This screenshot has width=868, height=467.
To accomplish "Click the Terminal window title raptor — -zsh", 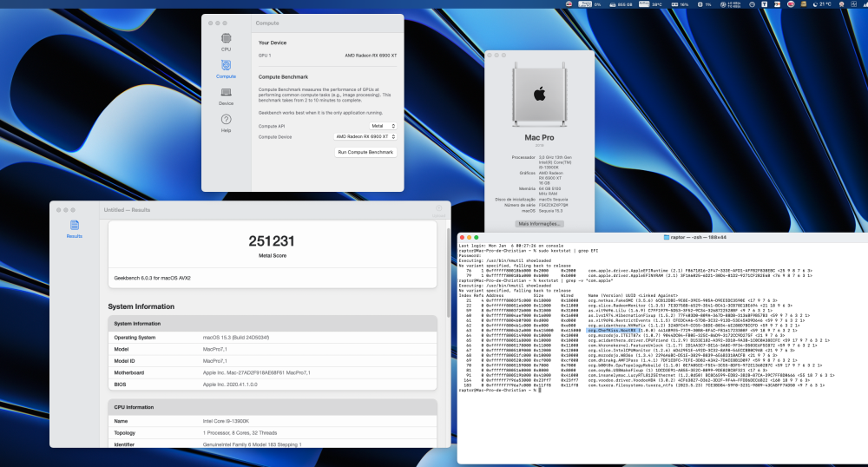I will [699, 237].
